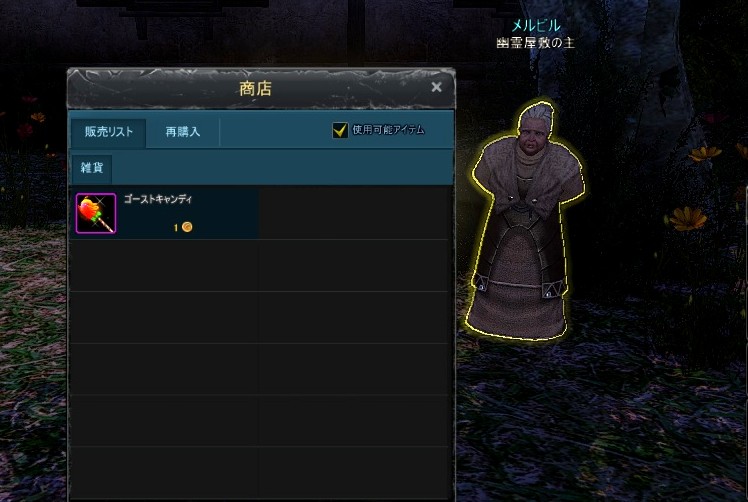Screen dimensions: 748x502
Task: Close the 商店 shop window
Action: click(x=436, y=87)
